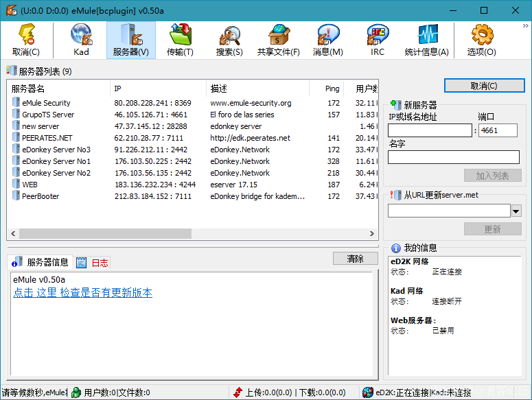Focus the 端口 field showing 4661

coord(498,130)
